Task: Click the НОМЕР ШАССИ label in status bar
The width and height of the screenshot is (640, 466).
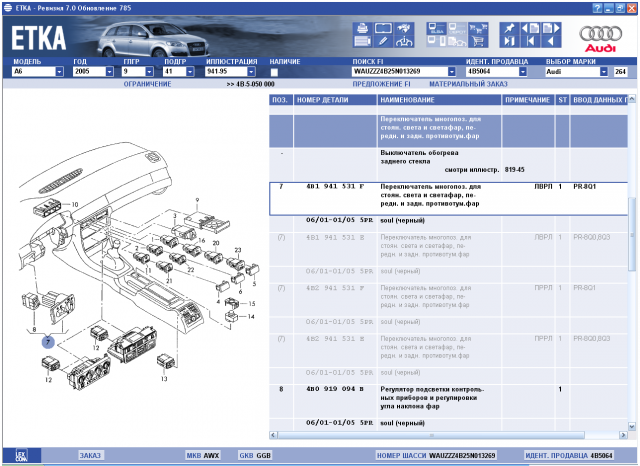Action: 401,455
